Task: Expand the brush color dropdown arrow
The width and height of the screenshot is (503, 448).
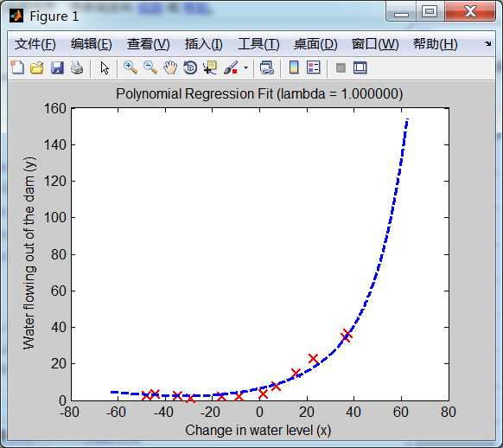Action: 245,67
